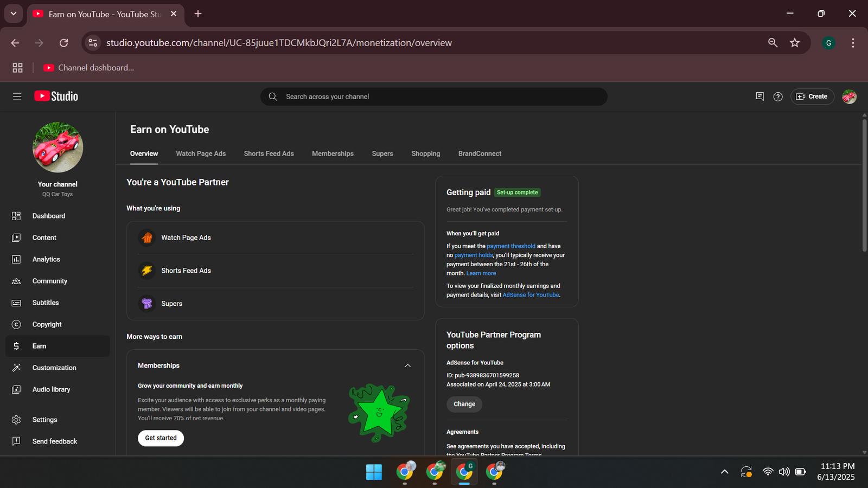
Task: Click the Analytics chart icon
Action: click(16, 259)
